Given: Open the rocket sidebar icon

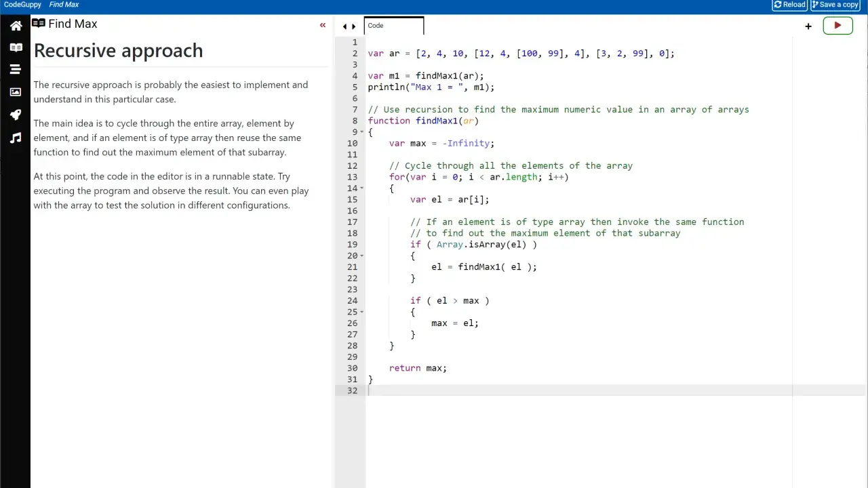Looking at the screenshot, I should [16, 115].
